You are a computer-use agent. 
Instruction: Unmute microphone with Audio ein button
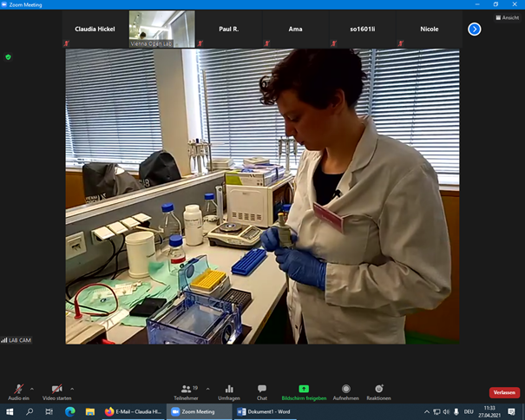pyautogui.click(x=18, y=390)
